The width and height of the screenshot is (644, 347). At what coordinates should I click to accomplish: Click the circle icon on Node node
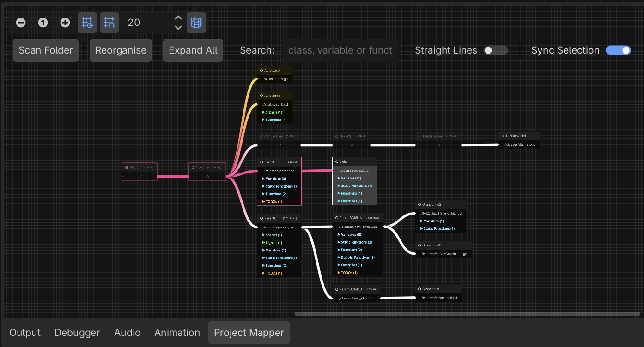click(193, 168)
